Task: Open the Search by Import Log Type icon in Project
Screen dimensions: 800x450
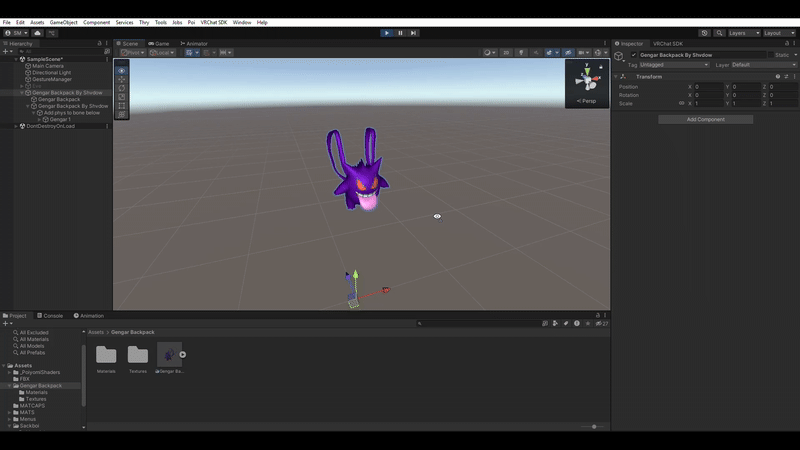Action: (577, 323)
